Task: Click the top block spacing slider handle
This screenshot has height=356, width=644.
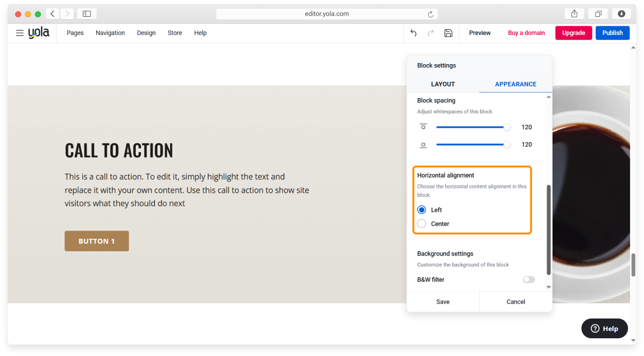Action: pos(507,127)
